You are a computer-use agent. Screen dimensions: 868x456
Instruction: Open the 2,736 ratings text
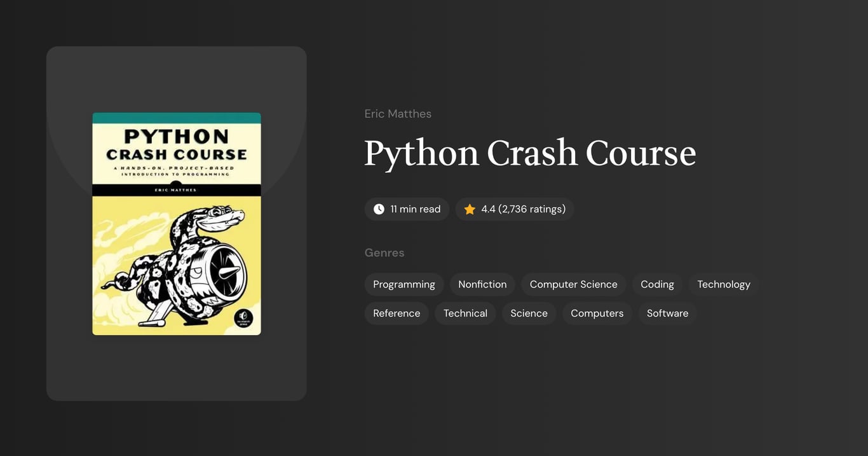[x=523, y=209]
